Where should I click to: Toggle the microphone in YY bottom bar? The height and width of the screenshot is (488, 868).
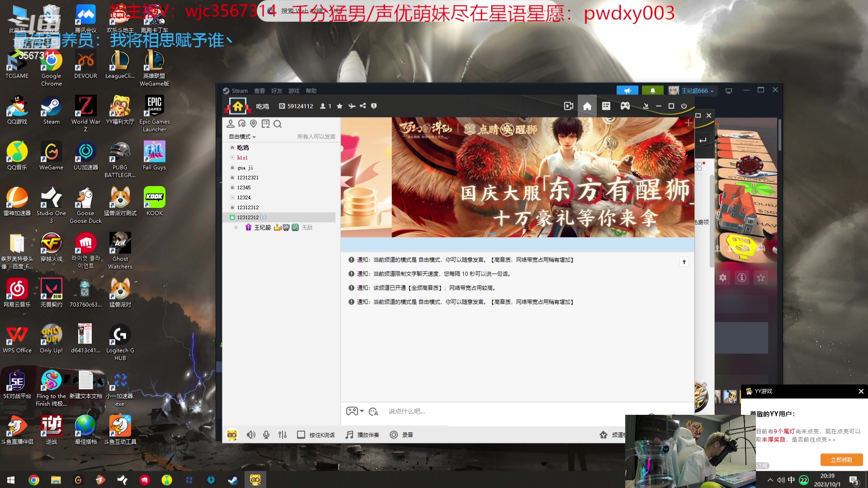tap(266, 435)
